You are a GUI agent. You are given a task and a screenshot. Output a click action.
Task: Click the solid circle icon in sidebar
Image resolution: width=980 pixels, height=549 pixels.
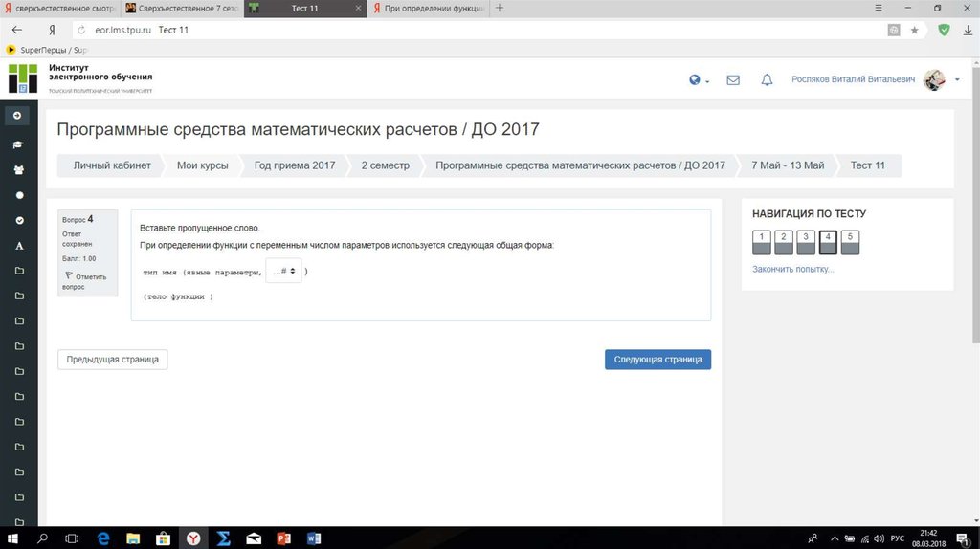pos(19,195)
